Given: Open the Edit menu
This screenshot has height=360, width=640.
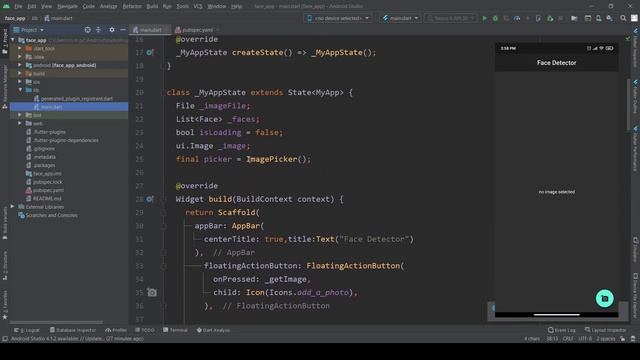Looking at the screenshot, I should tap(31, 7).
